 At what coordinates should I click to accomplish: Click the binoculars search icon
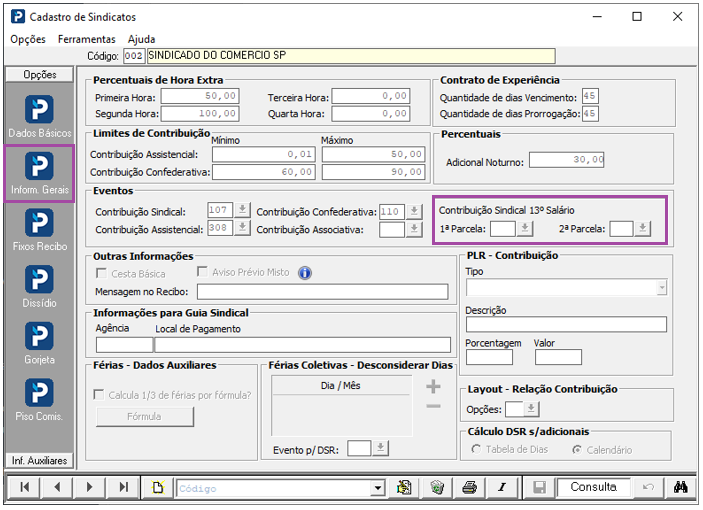click(680, 487)
